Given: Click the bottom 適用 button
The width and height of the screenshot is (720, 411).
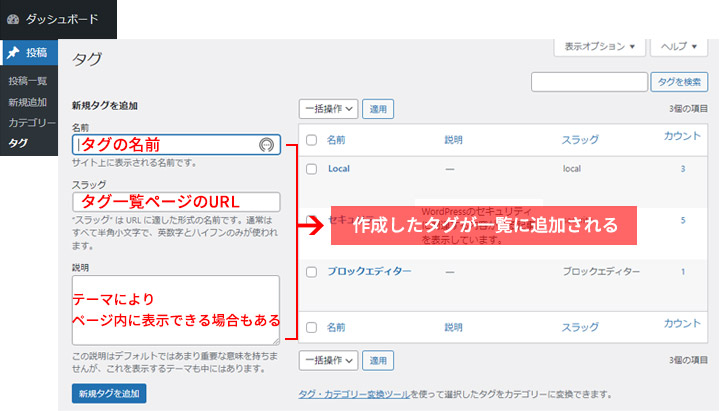Looking at the screenshot, I should click(378, 360).
